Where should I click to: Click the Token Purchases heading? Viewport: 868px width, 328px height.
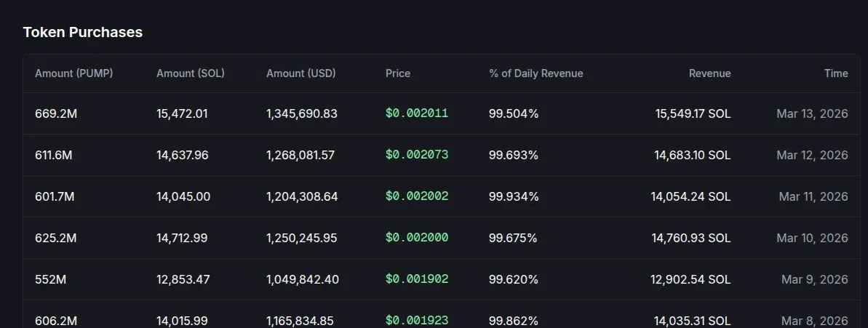tap(83, 32)
